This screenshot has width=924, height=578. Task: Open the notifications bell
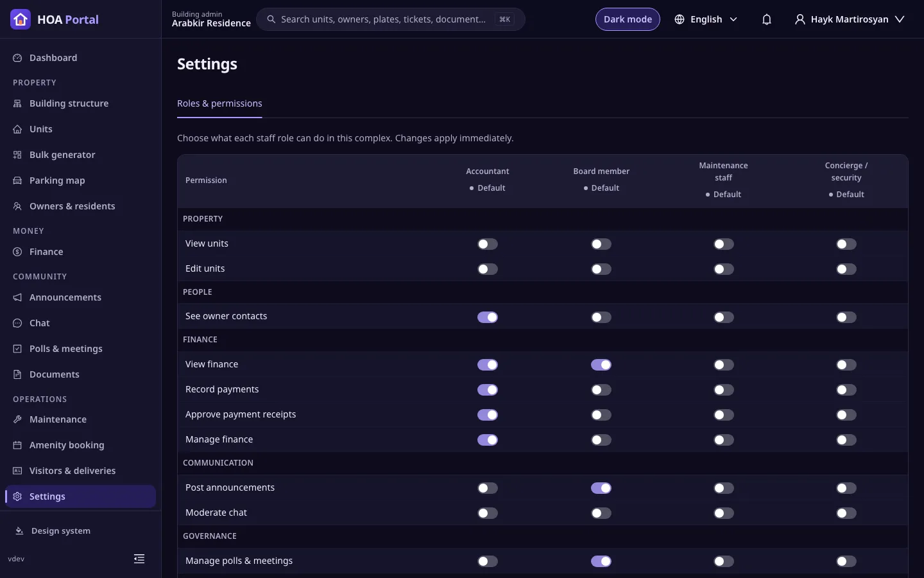pyautogui.click(x=767, y=19)
